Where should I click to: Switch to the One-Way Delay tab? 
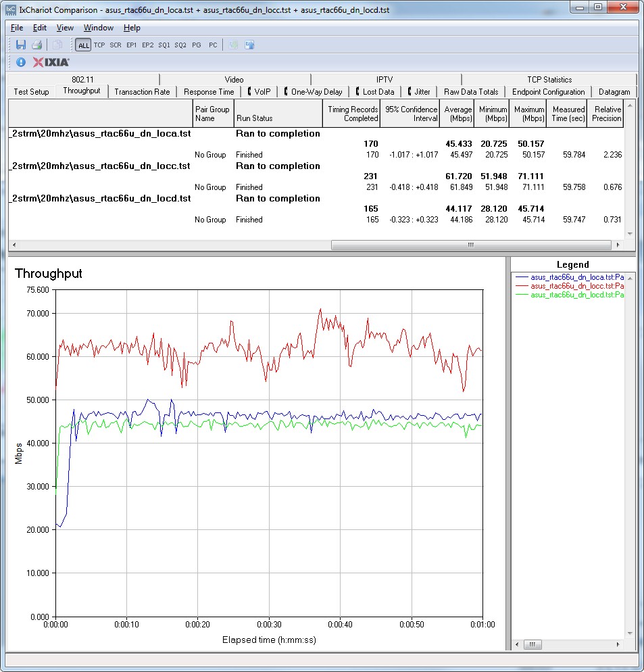tap(314, 92)
